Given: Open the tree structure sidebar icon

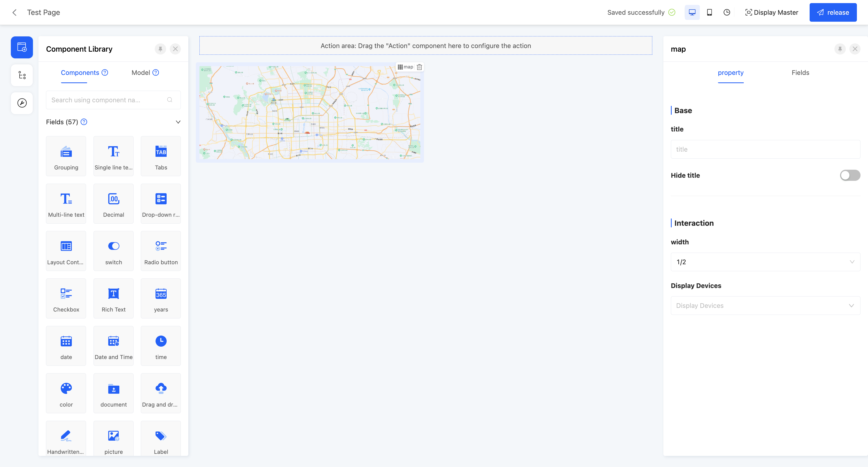Looking at the screenshot, I should [22, 75].
